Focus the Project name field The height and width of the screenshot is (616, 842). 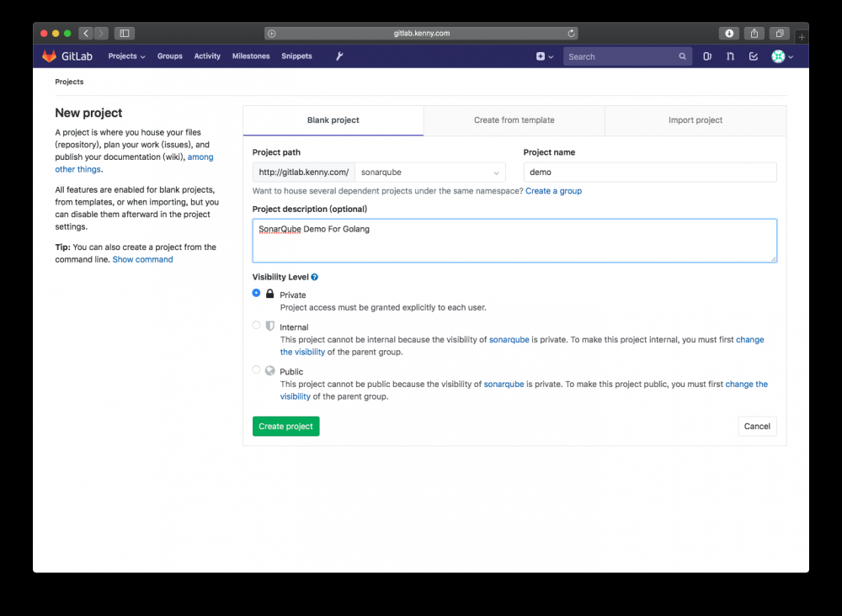650,173
